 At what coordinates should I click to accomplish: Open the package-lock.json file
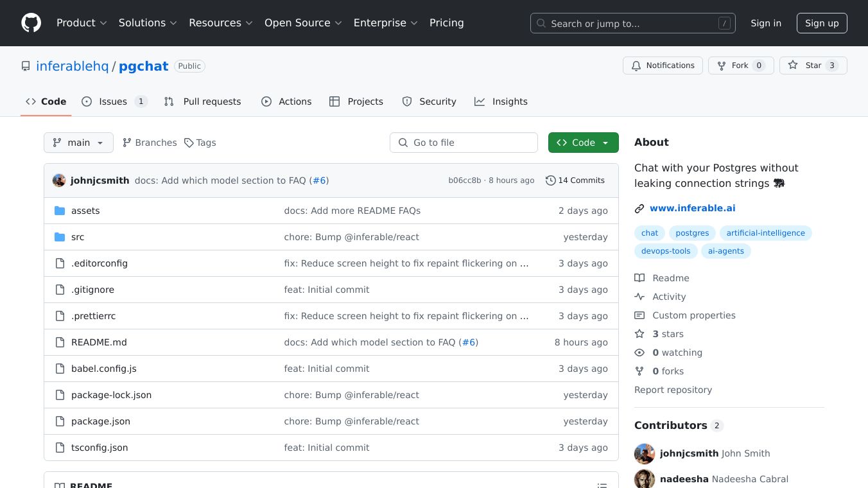(111, 395)
